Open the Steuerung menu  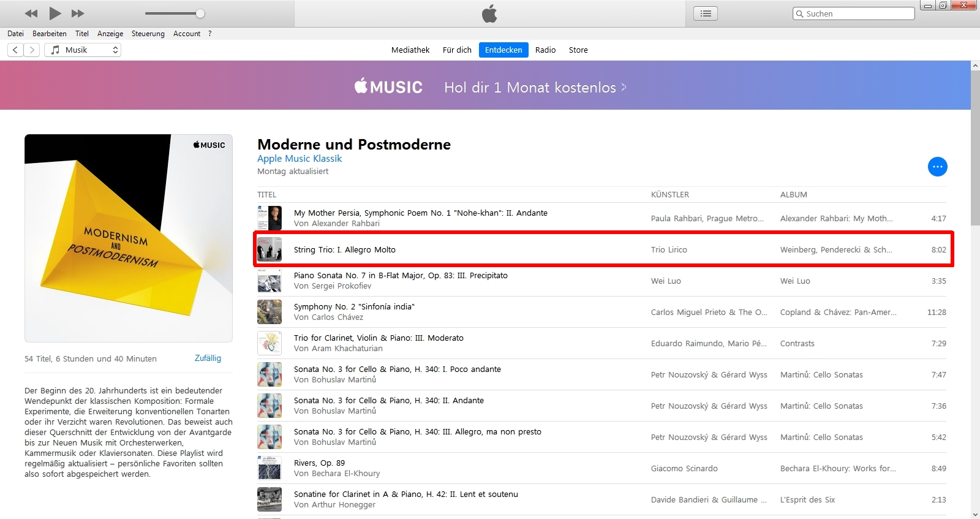(148, 34)
